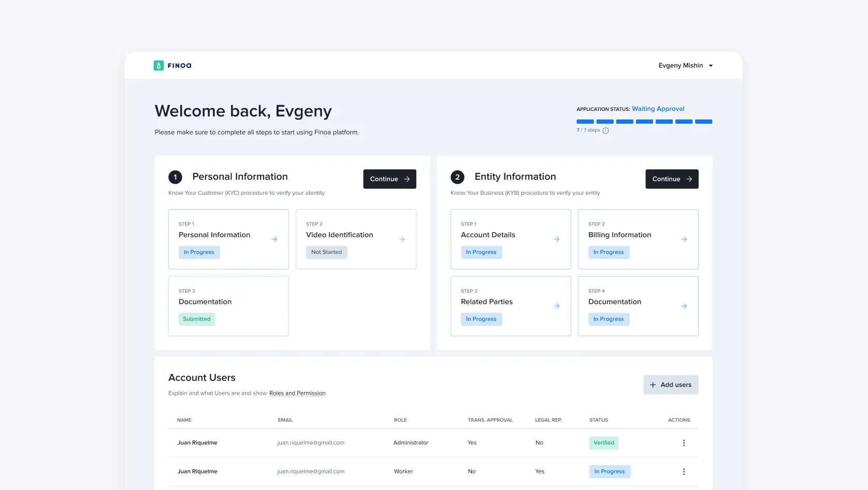Screen dimensions: 868x490
Task: Click the Evgeny Mishin username
Action: coord(681,65)
